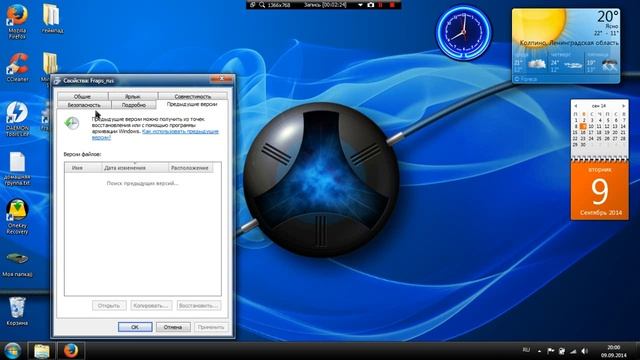Select day 10 in calendar gadget
Image resolution: width=640 pixels, height=360 pixels.
click(591, 127)
